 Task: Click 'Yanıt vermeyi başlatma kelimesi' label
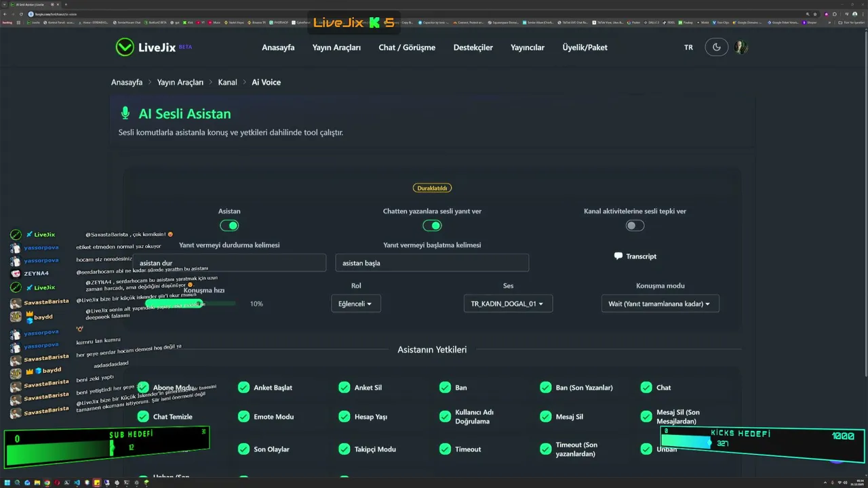point(432,245)
